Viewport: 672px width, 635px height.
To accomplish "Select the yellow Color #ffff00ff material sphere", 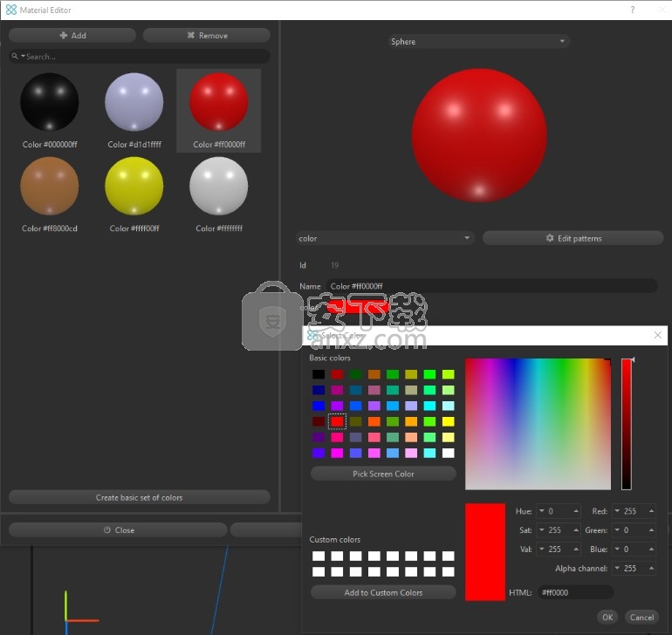I will pyautogui.click(x=134, y=186).
